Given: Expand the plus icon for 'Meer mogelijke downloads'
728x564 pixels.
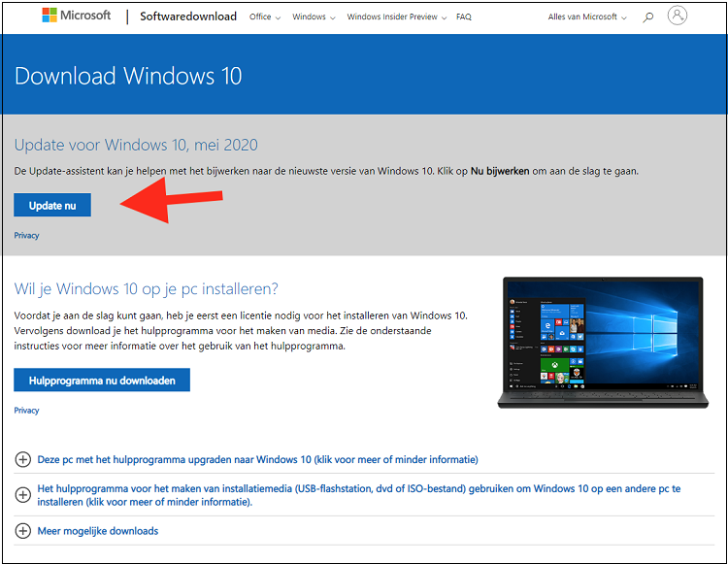Looking at the screenshot, I should tap(22, 531).
